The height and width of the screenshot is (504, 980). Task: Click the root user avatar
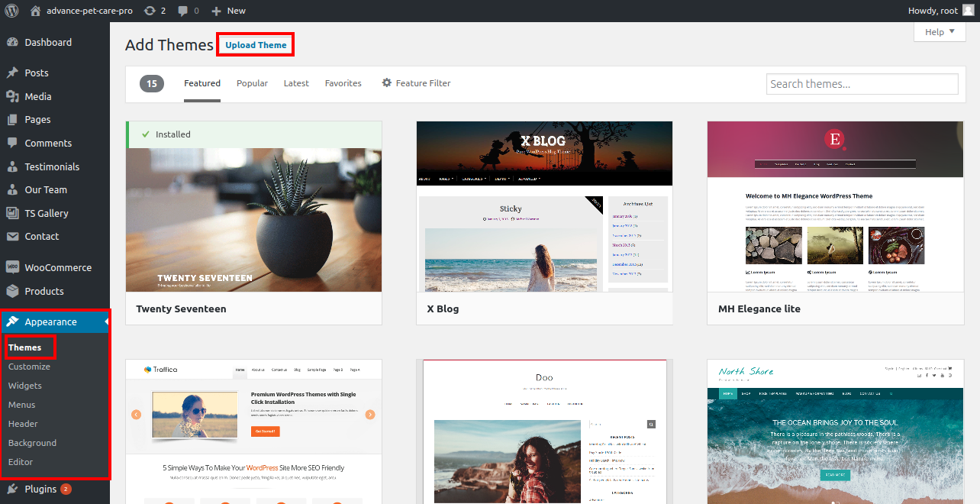pyautogui.click(x=969, y=11)
